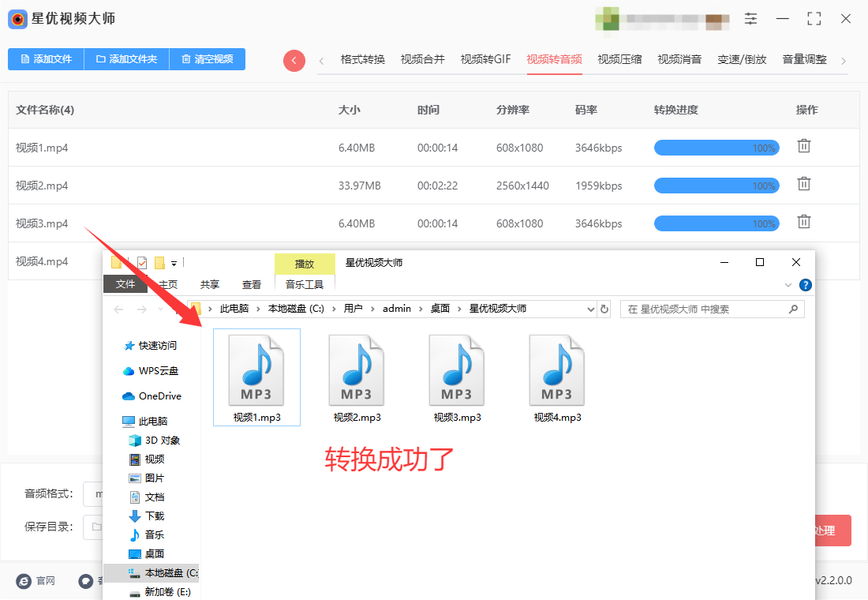
Task: Go back with the Explorer back arrow
Action: [x=118, y=309]
